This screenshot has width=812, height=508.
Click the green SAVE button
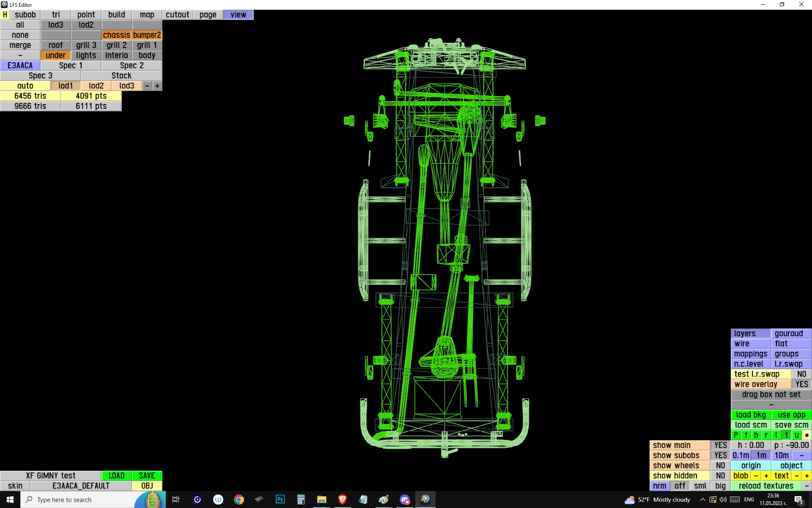coord(147,476)
